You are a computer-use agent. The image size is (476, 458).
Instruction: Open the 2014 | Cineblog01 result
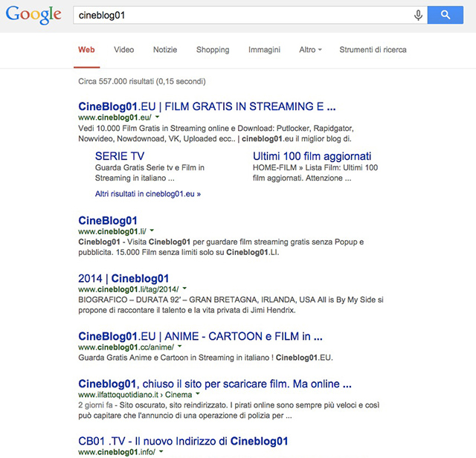point(123,279)
